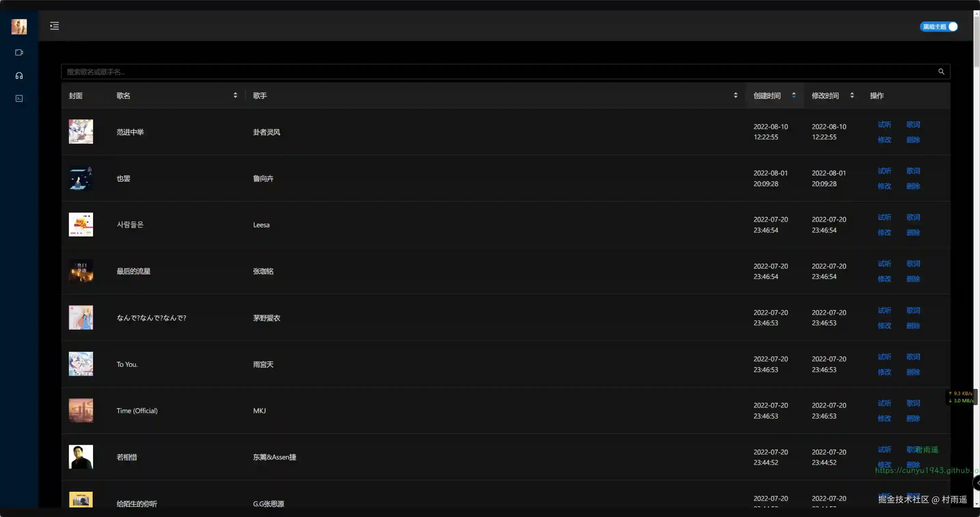Viewport: 980px width, 517px height.
Task: Toggle the 黑暗主题 dark theme switch
Action: (x=939, y=27)
